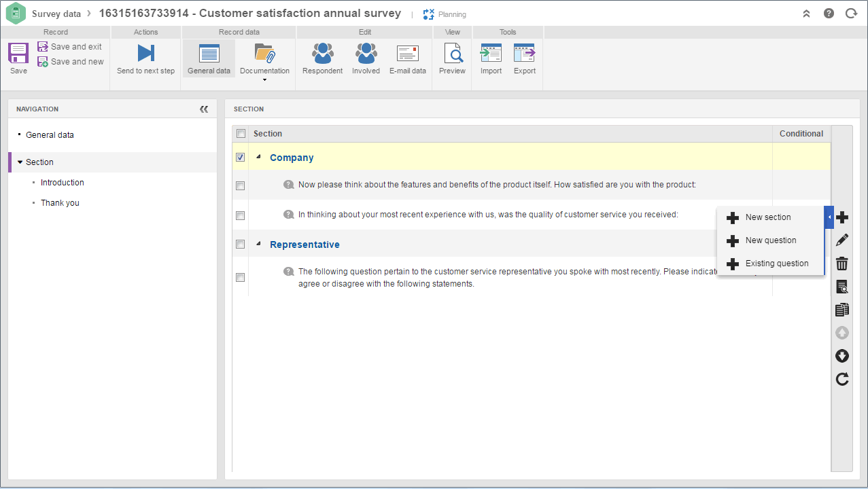Click the move up arrow icon
This screenshot has width=868, height=489.
(842, 333)
